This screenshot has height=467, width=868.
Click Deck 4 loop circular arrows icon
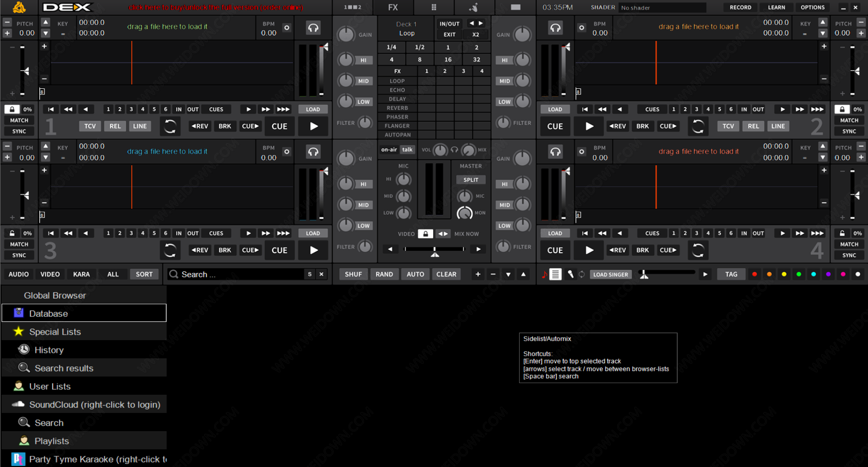[x=698, y=250]
